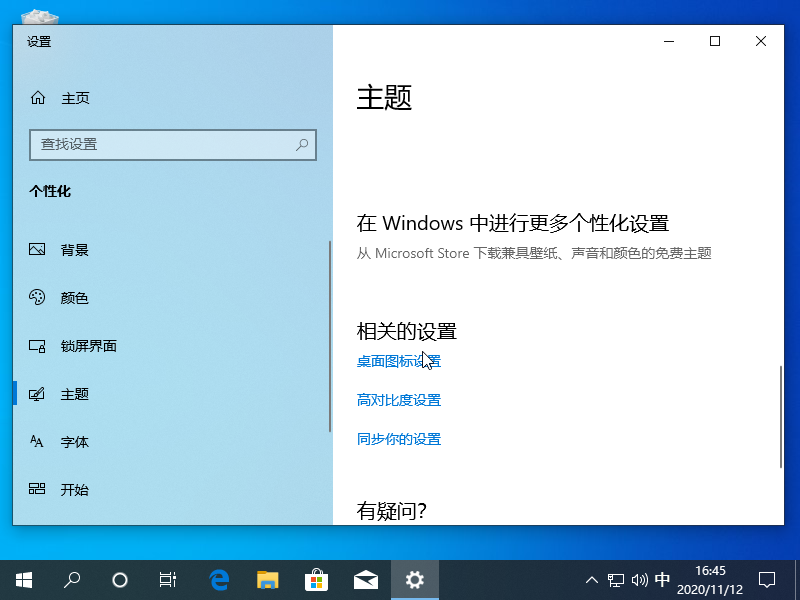This screenshot has height=600, width=800.
Task: Click the right content pane's vertical scrollbar
Action: 781,416
